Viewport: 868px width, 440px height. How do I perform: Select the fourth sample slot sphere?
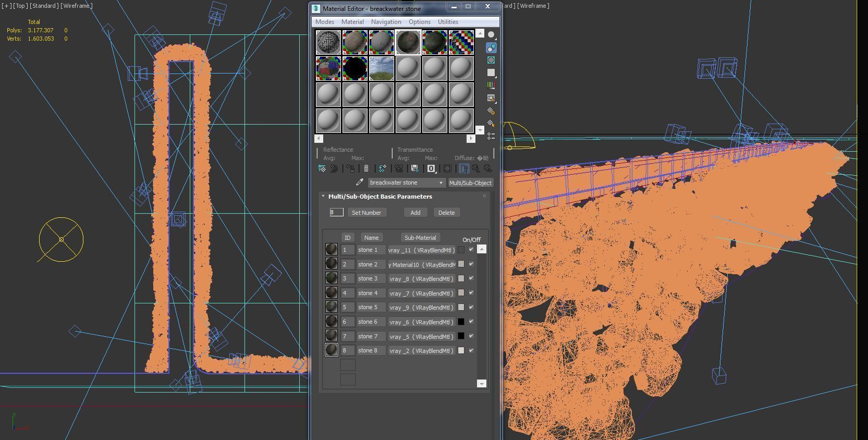click(x=408, y=42)
